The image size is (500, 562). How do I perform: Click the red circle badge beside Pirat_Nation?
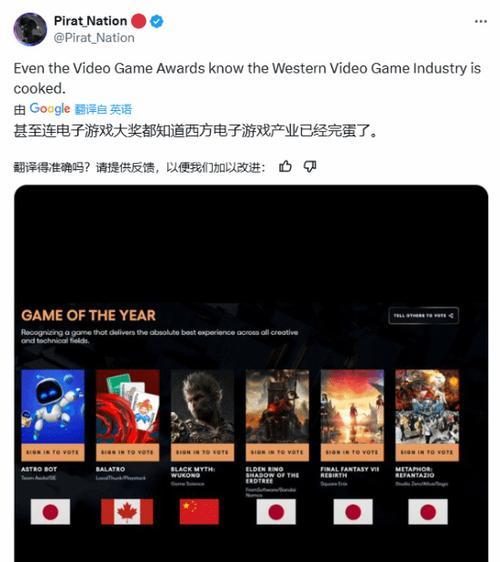139,21
